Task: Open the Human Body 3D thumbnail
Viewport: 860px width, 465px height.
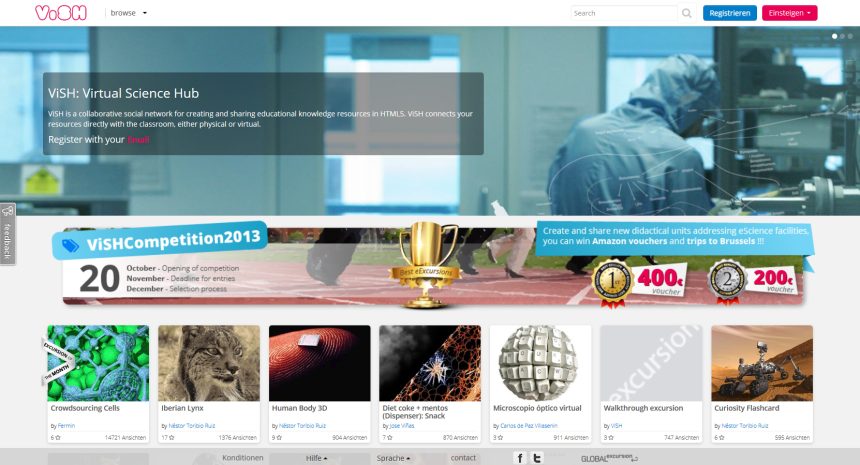Action: pos(320,363)
